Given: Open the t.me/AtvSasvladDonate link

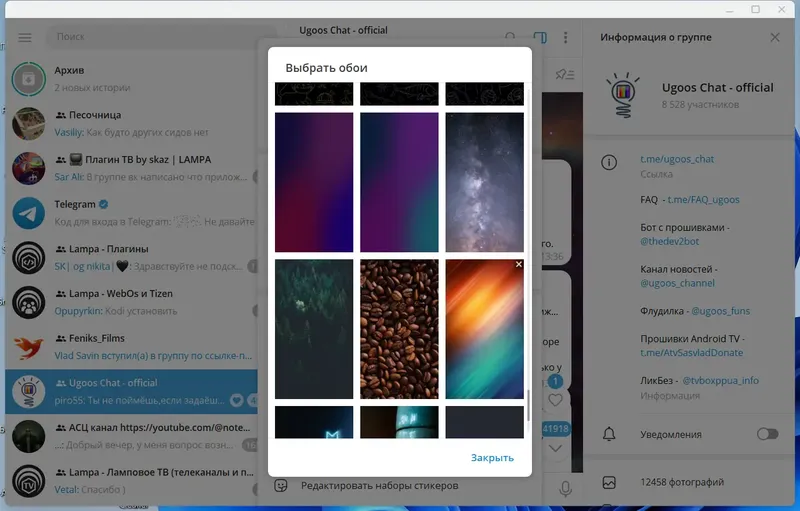Looking at the screenshot, I should click(691, 352).
